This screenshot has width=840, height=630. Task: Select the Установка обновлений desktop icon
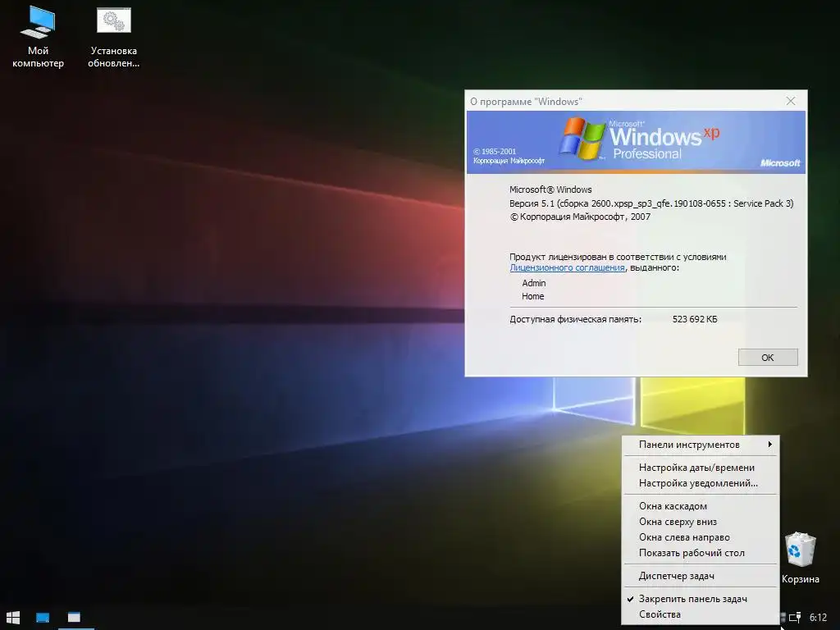pos(113,38)
